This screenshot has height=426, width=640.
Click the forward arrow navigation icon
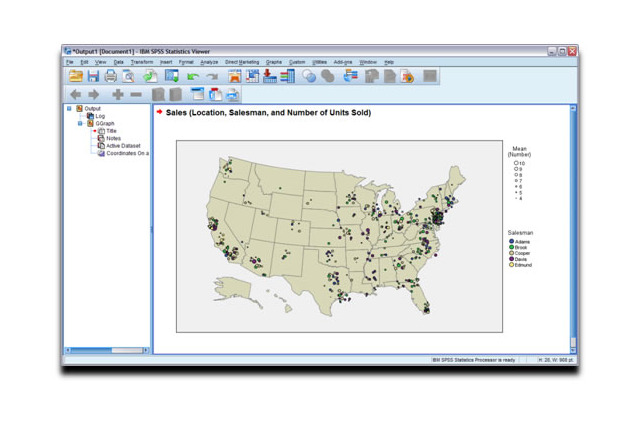tap(95, 95)
